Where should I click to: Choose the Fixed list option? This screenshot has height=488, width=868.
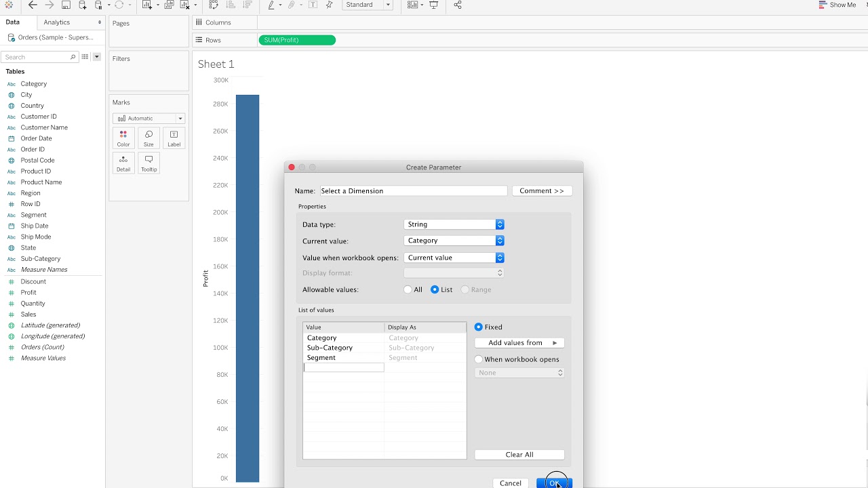(479, 327)
